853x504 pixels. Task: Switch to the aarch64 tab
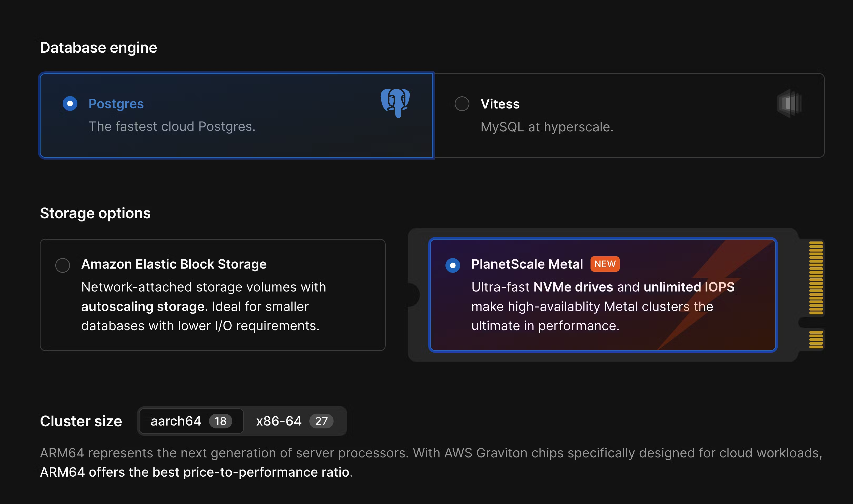point(176,421)
